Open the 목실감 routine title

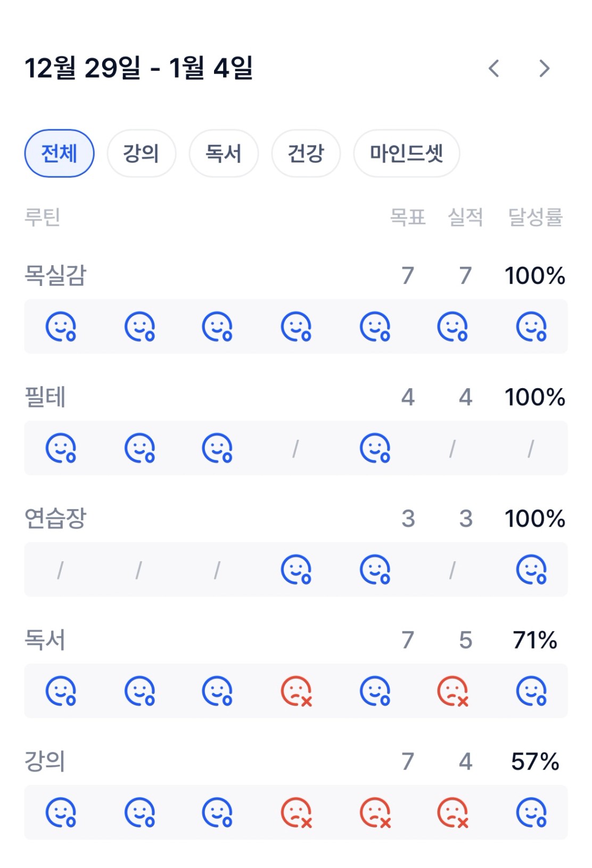click(x=55, y=275)
